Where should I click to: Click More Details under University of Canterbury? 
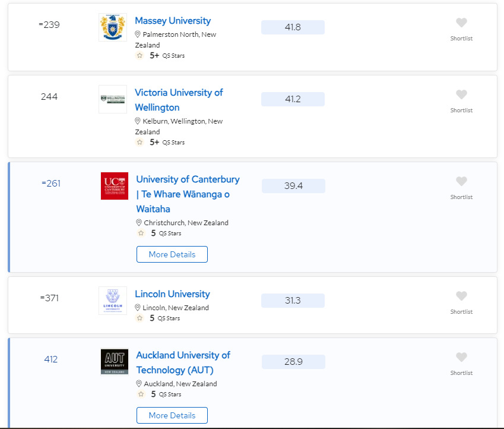[172, 254]
